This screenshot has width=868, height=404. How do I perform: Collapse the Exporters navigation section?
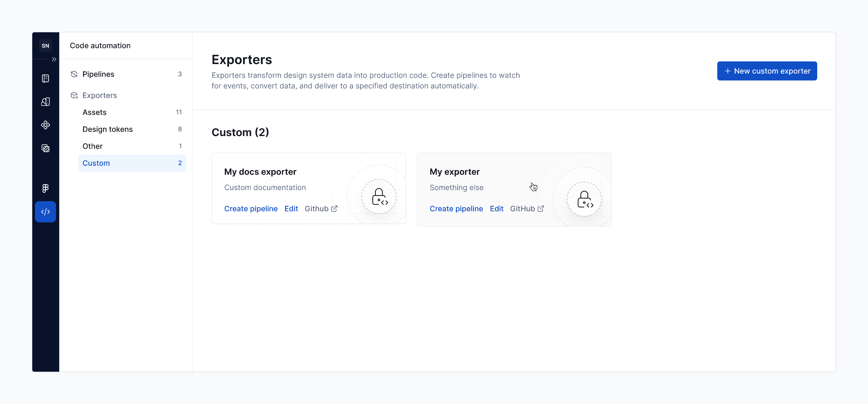tap(99, 95)
